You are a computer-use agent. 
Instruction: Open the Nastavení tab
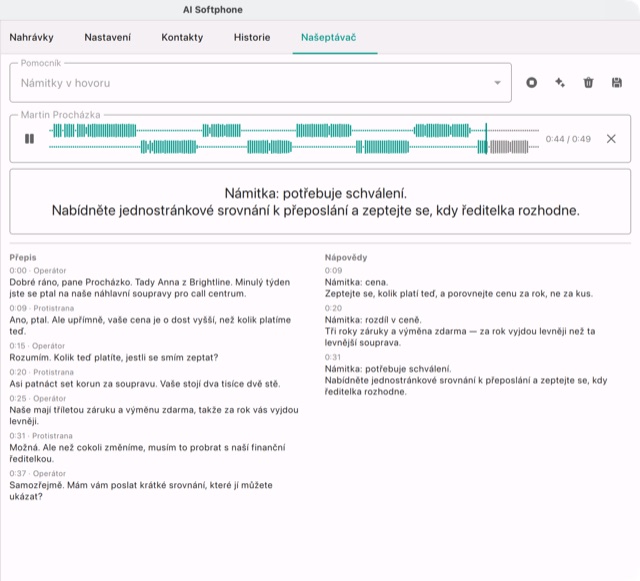pyautogui.click(x=108, y=38)
